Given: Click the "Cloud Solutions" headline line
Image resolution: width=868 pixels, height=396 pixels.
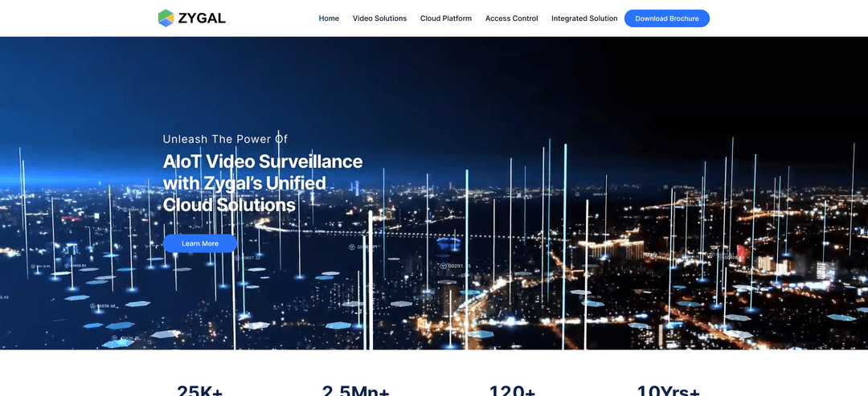Looking at the screenshot, I should pyautogui.click(x=229, y=205).
